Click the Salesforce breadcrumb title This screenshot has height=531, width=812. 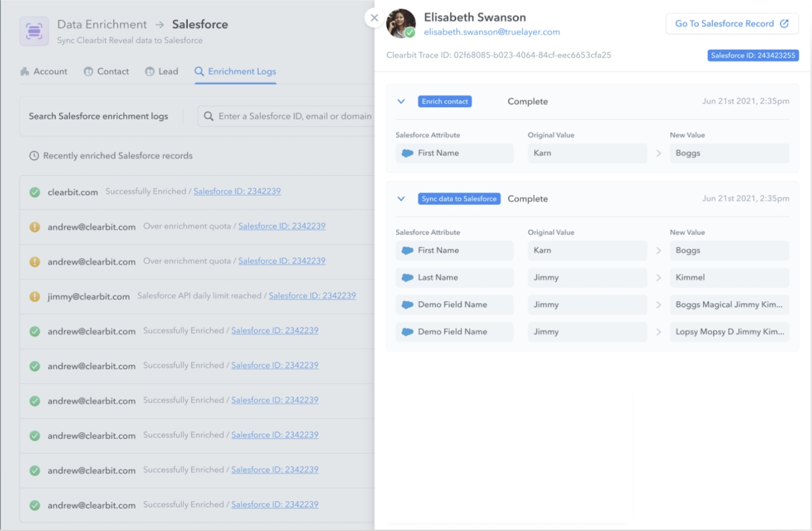tap(200, 24)
